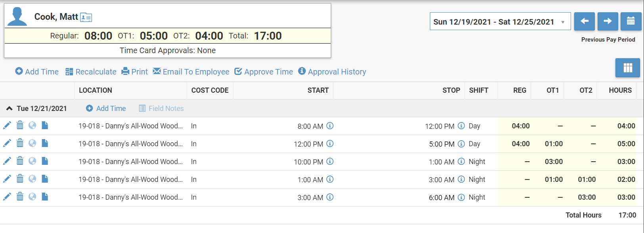Print the time card
Viewport: 644px width, 233px height.
134,72
